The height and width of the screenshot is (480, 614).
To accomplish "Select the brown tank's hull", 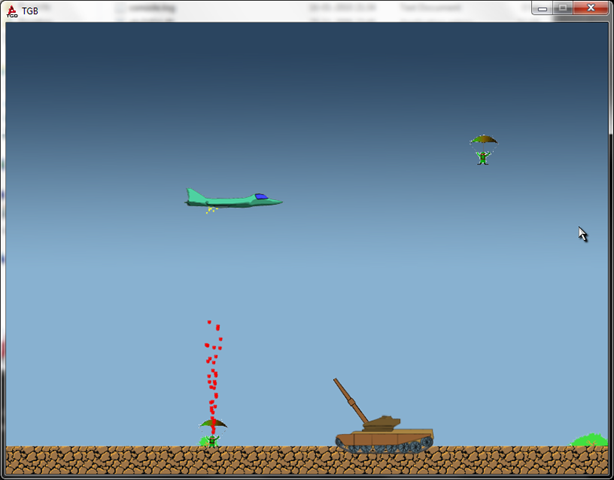I will pyautogui.click(x=385, y=437).
